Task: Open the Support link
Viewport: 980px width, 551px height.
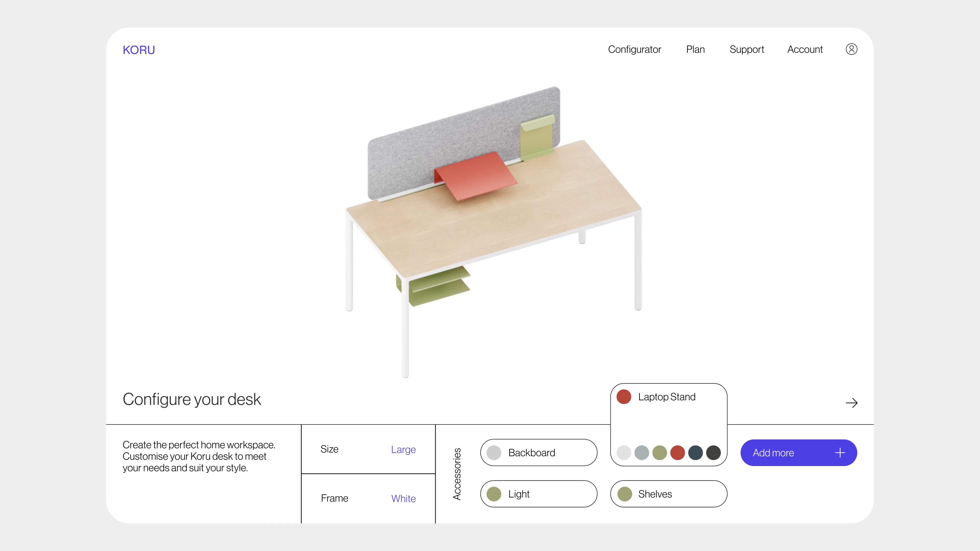Action: [746, 49]
